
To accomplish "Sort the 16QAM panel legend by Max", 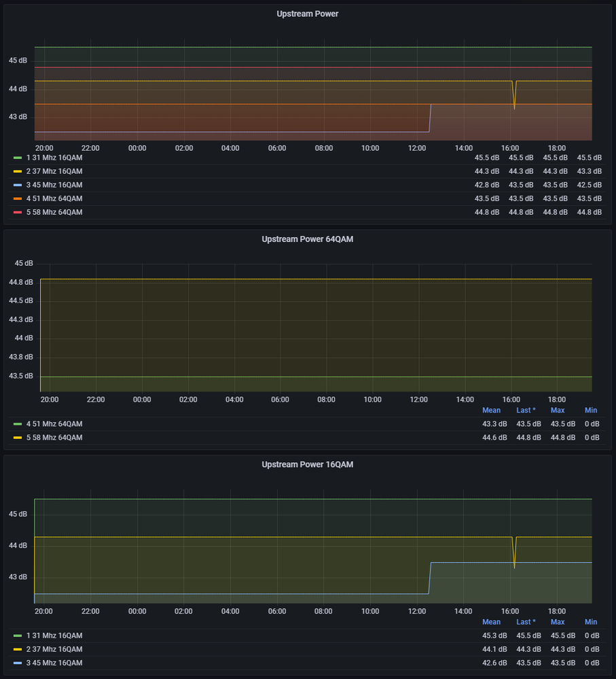I will pos(558,622).
